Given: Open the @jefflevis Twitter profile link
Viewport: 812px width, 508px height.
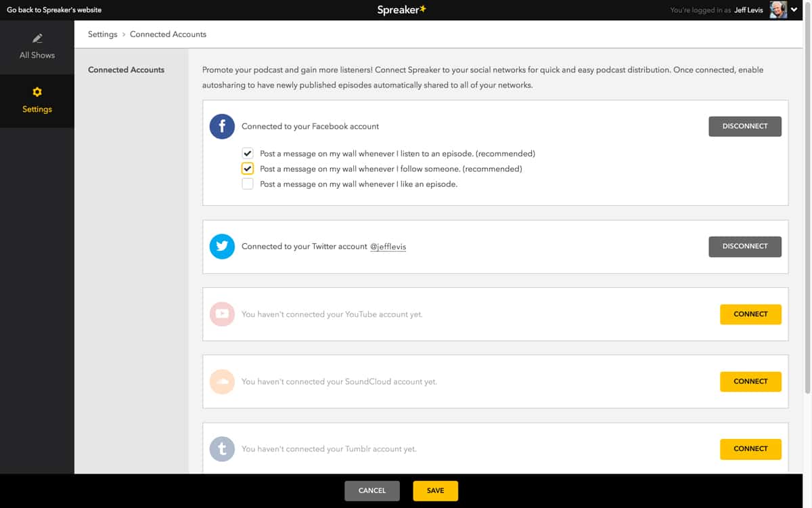Looking at the screenshot, I should click(388, 246).
